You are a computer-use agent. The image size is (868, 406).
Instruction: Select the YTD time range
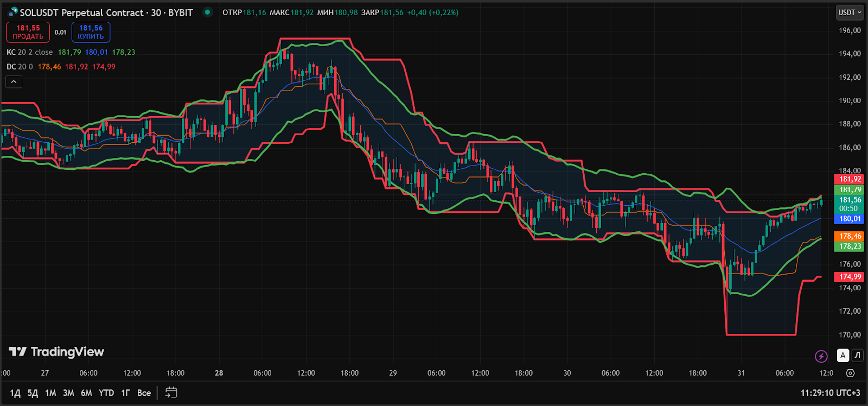click(x=106, y=393)
